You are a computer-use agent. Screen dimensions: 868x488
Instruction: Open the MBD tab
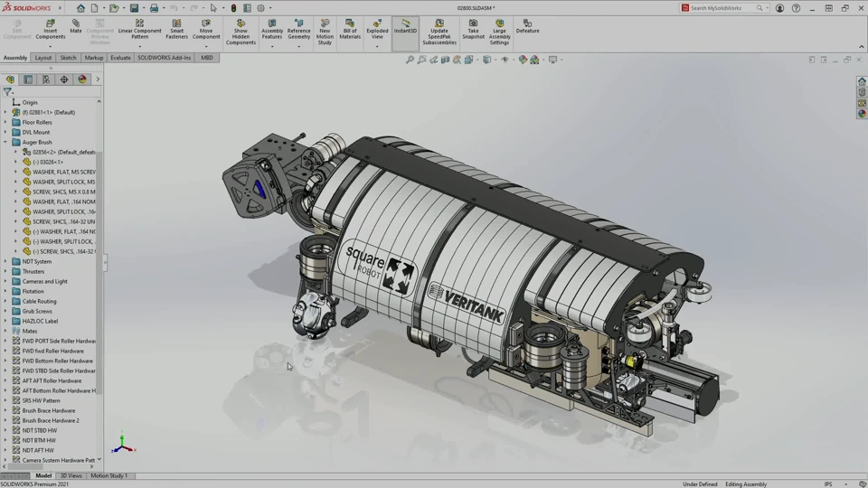click(x=207, y=58)
